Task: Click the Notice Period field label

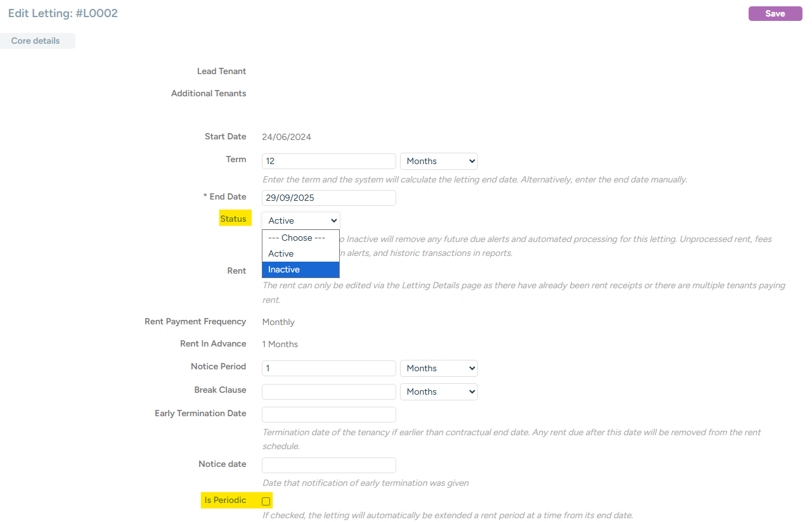Action: 218,367
